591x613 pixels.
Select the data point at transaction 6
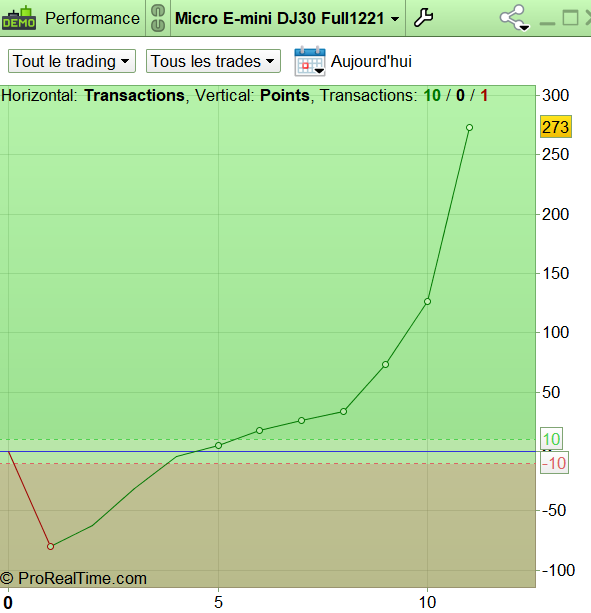260,430
